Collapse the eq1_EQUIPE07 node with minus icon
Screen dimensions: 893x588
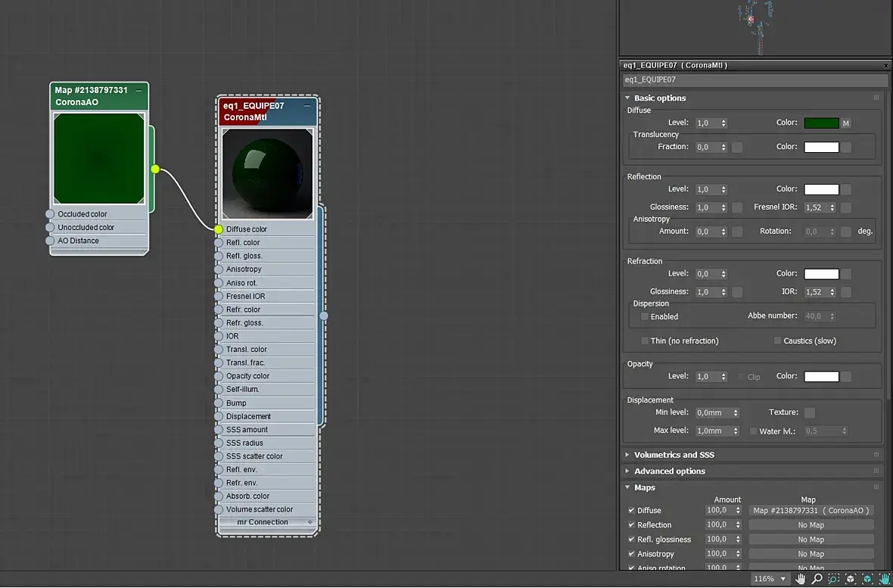coord(307,105)
